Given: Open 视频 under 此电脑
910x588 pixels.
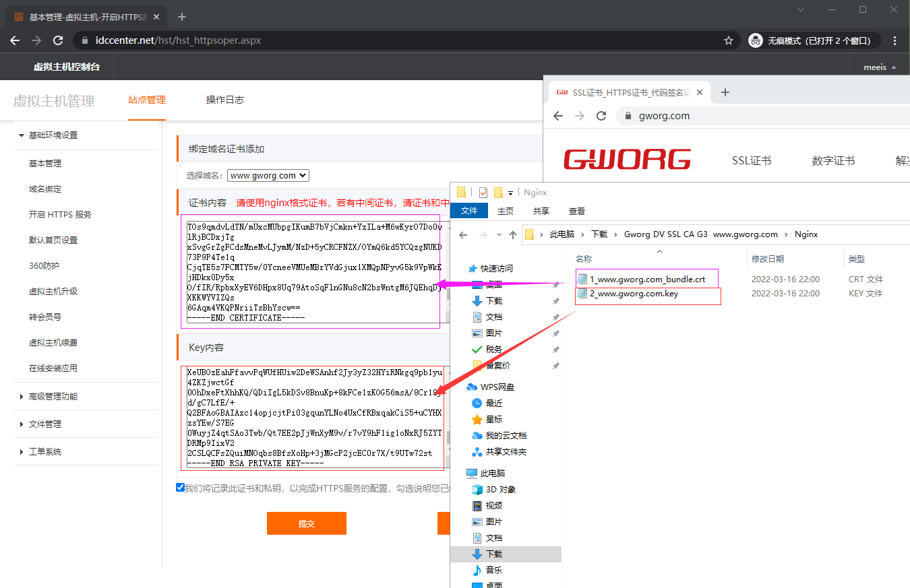Looking at the screenshot, I should tap(493, 505).
